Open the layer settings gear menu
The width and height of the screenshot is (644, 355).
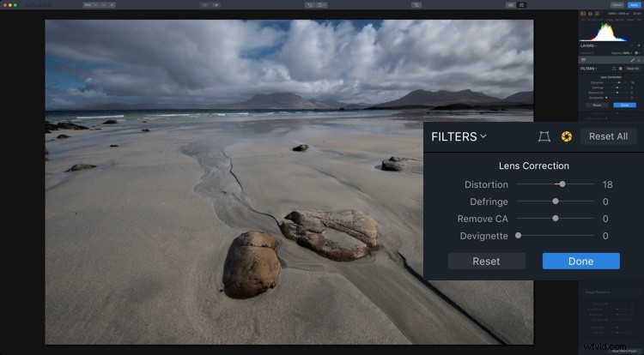(x=637, y=53)
